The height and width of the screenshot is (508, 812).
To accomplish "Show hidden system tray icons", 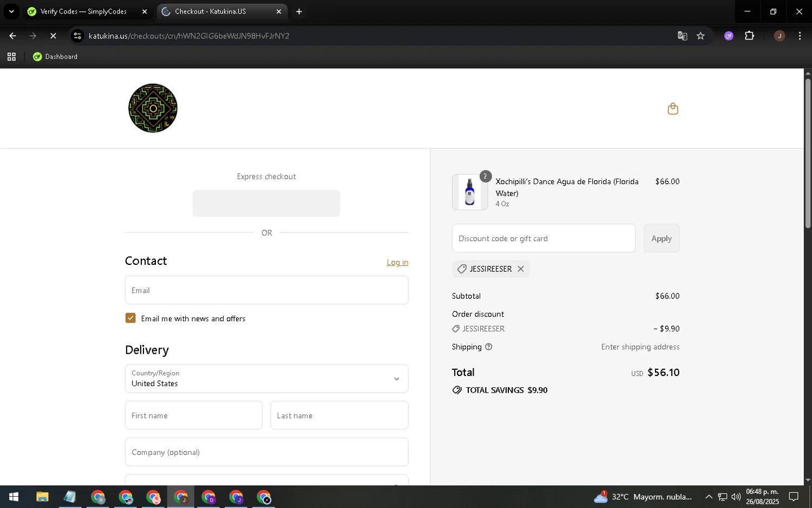I will click(709, 497).
